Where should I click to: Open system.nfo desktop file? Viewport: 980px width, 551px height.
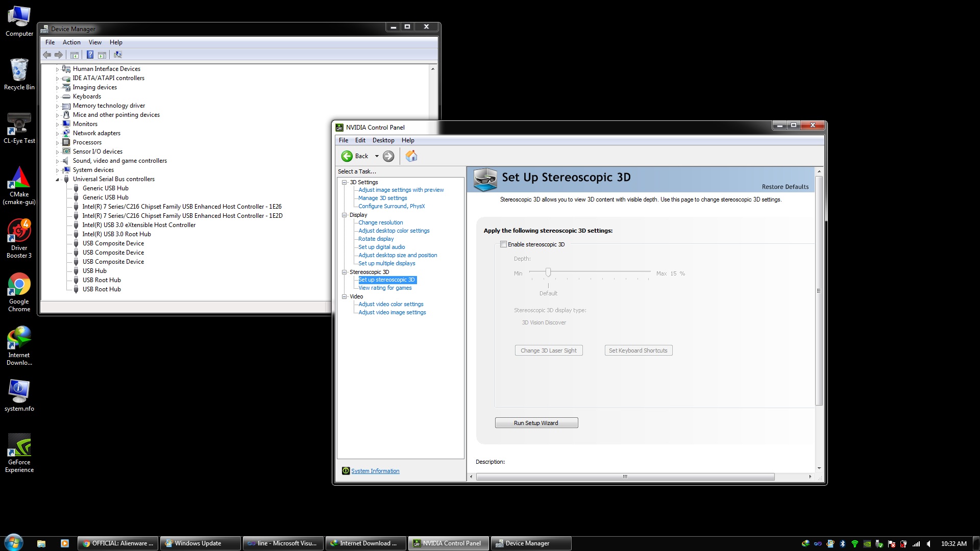(19, 396)
